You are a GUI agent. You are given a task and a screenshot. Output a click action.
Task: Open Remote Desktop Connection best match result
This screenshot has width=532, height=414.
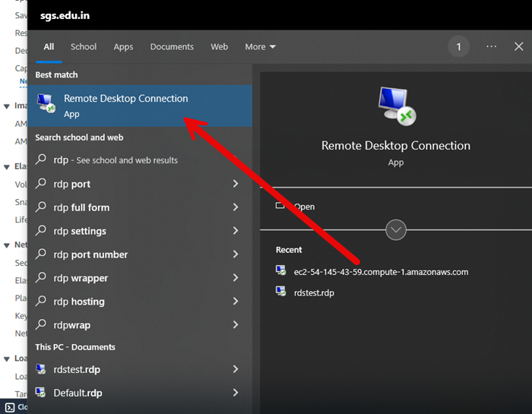pos(140,106)
